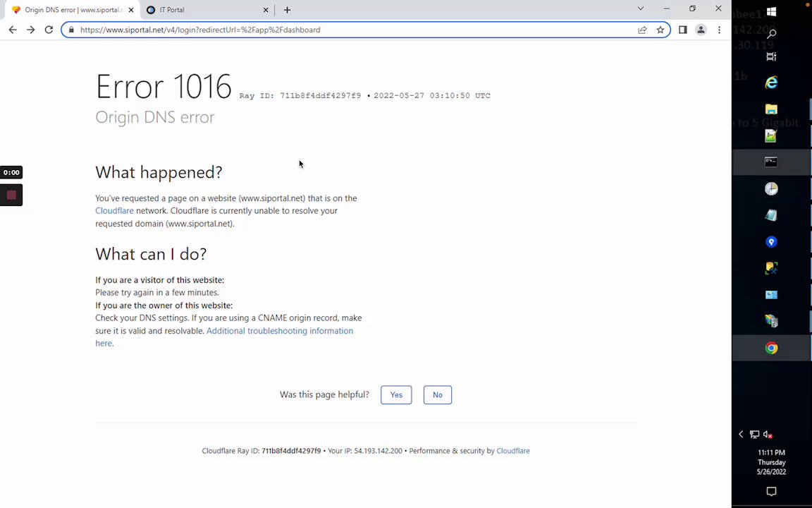Click 'Please try again in a few minutes.'
Image resolution: width=812 pixels, height=508 pixels.
157,292
